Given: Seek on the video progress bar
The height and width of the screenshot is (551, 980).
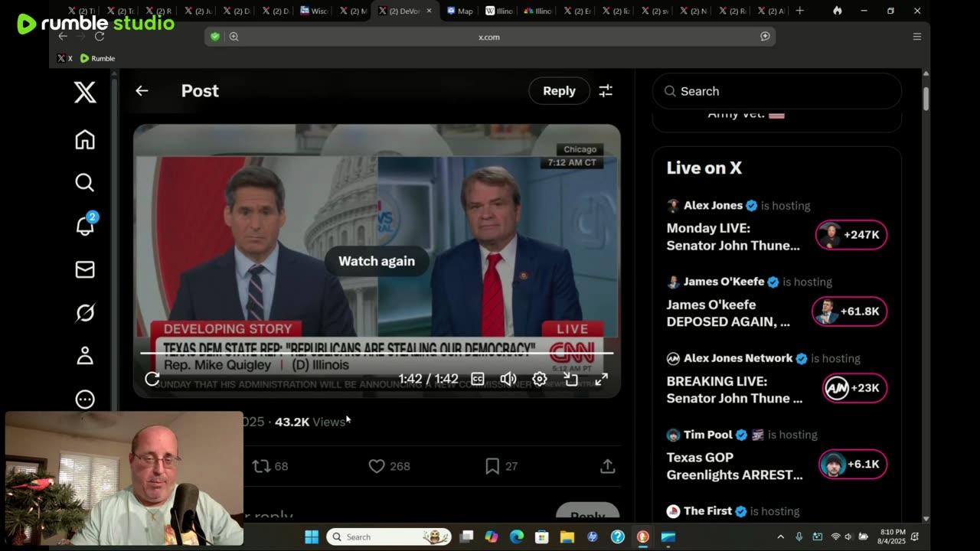Looking at the screenshot, I should tap(377, 353).
